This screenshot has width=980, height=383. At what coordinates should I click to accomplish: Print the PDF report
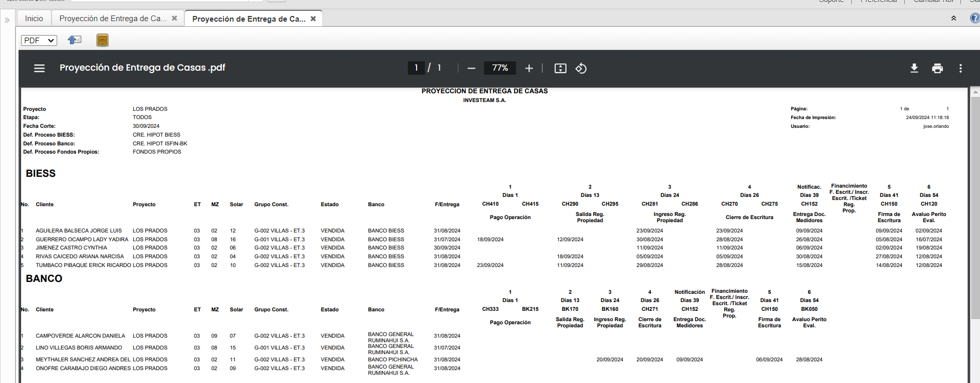(x=937, y=68)
